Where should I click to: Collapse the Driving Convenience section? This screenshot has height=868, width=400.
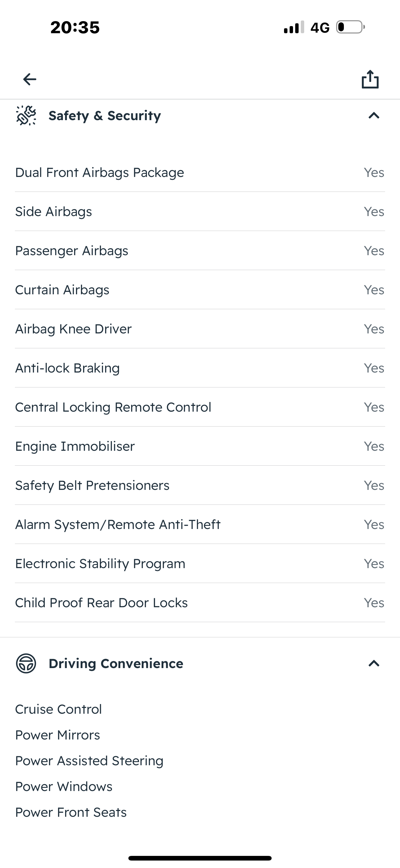point(374,663)
